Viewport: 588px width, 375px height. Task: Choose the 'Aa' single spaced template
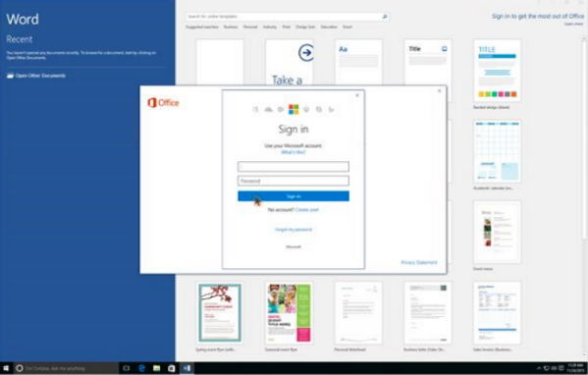pos(358,62)
